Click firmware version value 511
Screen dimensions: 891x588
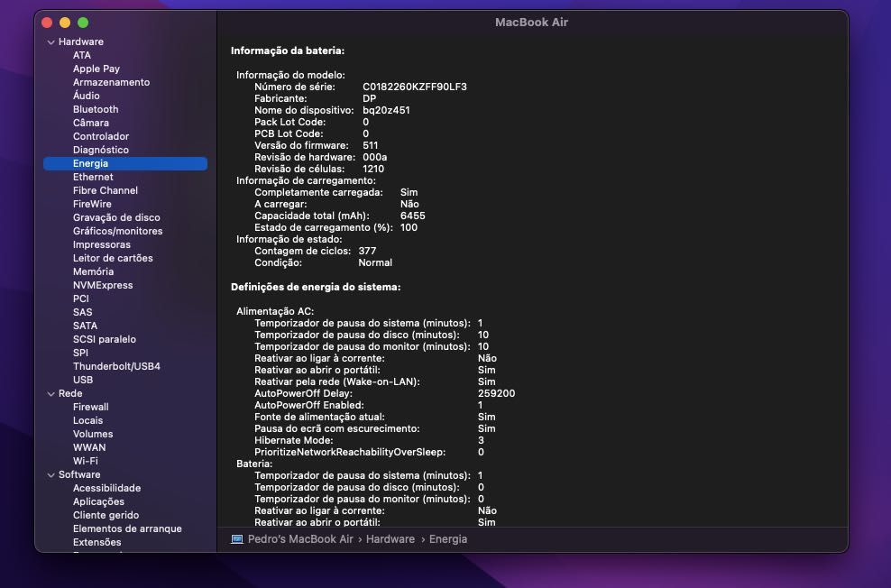pyautogui.click(x=371, y=145)
